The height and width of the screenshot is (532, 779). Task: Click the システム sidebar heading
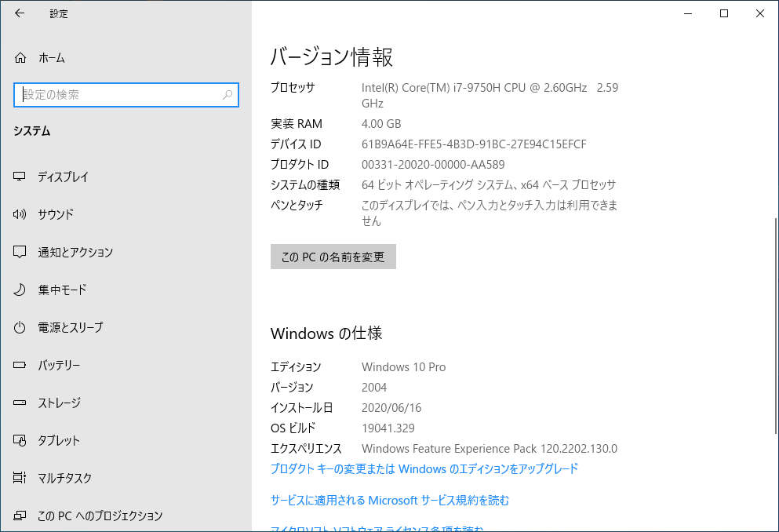click(32, 131)
